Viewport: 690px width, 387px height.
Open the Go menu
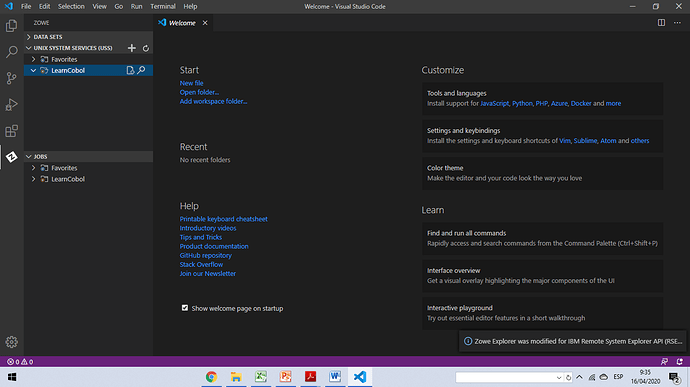click(x=119, y=7)
